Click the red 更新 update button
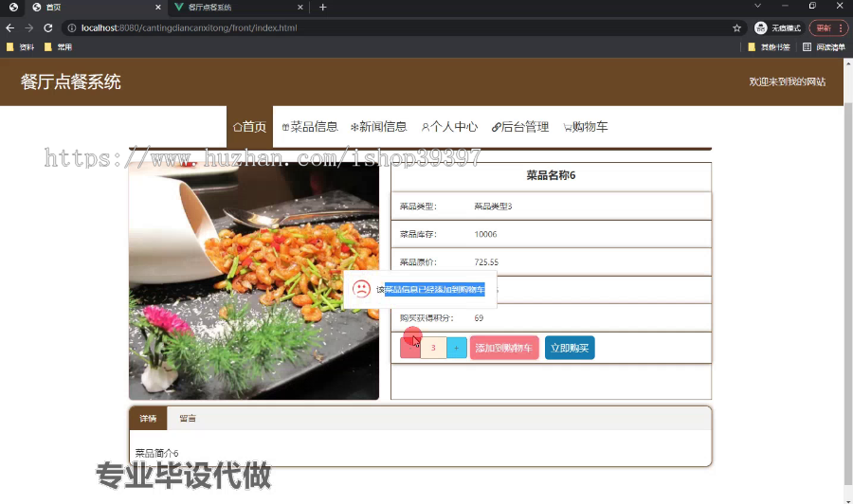 (x=829, y=27)
